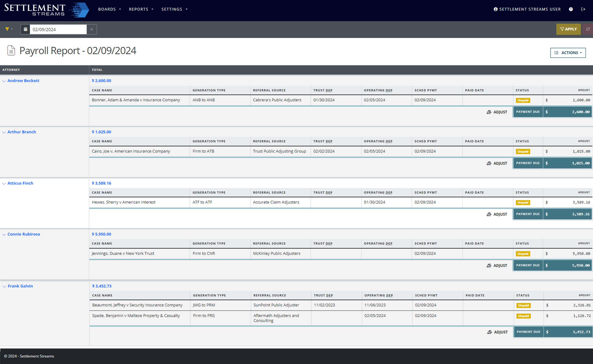Collapse the Connie Rubirosa section
593x364 pixels.
point(4,235)
